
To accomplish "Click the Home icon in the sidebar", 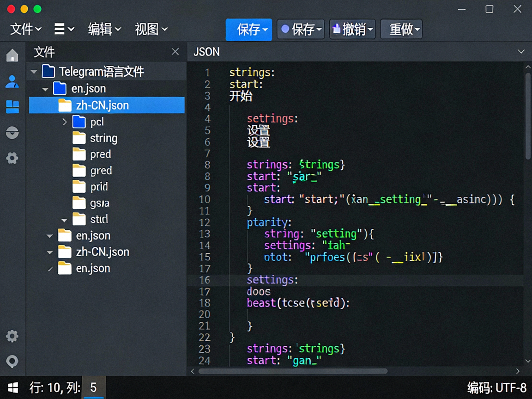I will 12,55.
